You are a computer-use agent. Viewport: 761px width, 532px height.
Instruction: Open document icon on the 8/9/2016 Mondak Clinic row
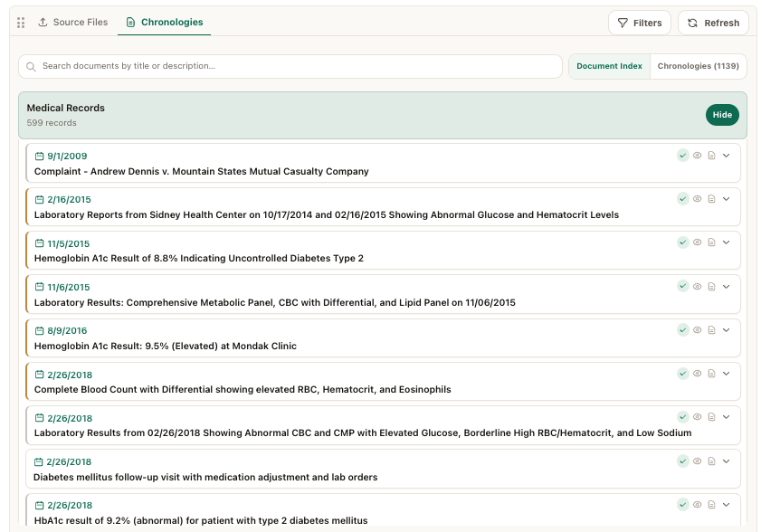click(x=711, y=330)
